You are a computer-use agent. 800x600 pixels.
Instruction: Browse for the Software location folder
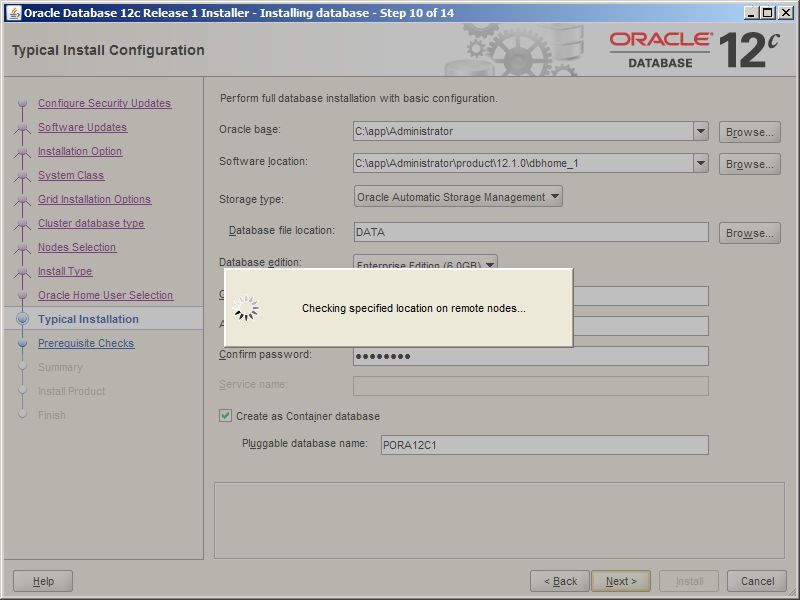click(749, 164)
